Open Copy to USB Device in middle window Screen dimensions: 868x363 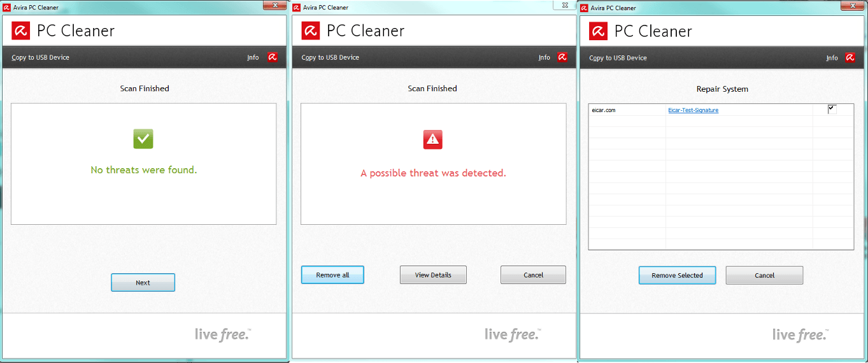(x=330, y=57)
